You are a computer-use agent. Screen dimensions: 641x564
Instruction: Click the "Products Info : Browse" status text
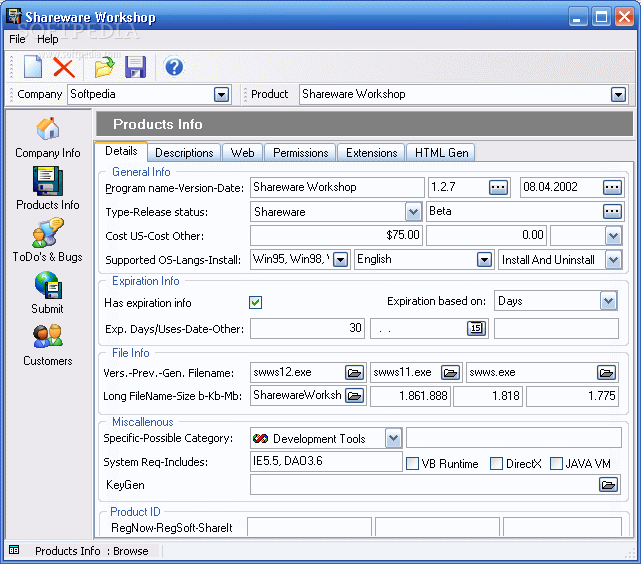pyautogui.click(x=92, y=551)
